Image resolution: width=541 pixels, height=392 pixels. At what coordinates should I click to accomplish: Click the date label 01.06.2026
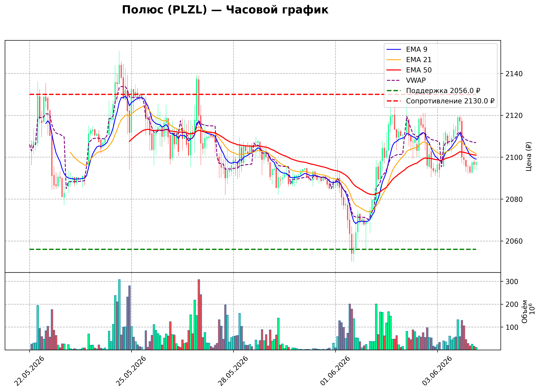click(335, 371)
